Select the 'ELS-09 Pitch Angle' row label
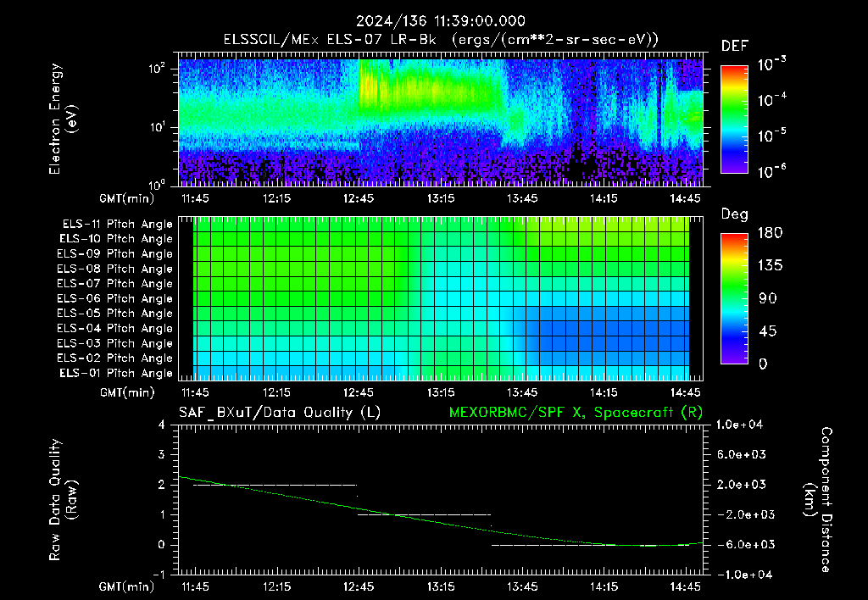Screen dimensions: 868x600 (114, 254)
